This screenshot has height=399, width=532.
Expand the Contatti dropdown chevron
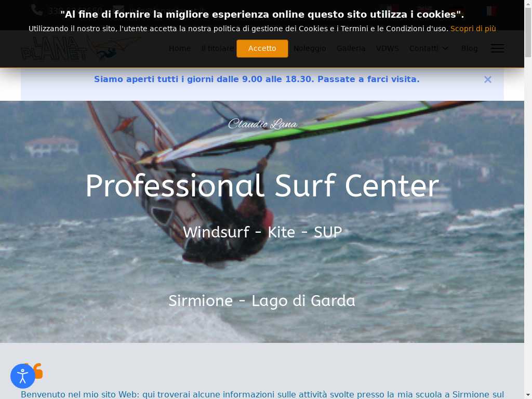point(445,48)
